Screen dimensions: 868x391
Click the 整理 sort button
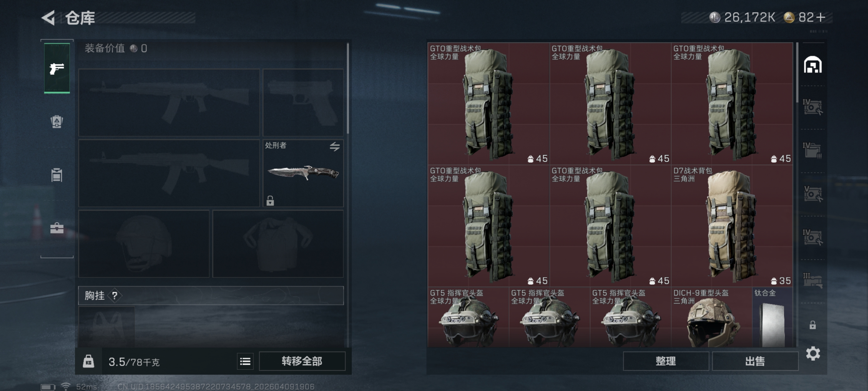(x=666, y=361)
